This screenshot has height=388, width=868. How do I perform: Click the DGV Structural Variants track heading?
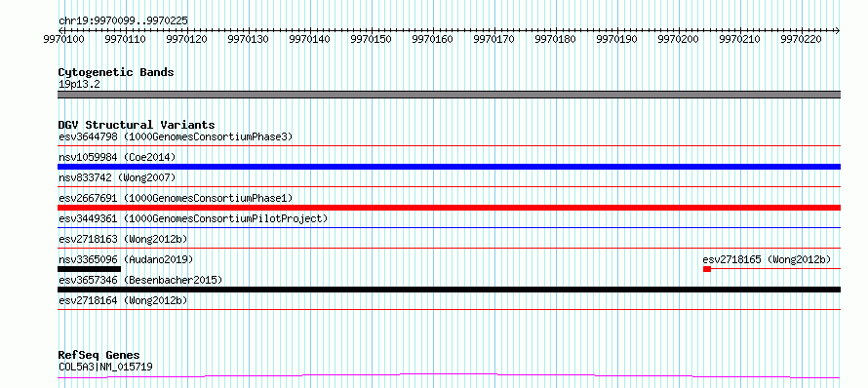pos(137,125)
